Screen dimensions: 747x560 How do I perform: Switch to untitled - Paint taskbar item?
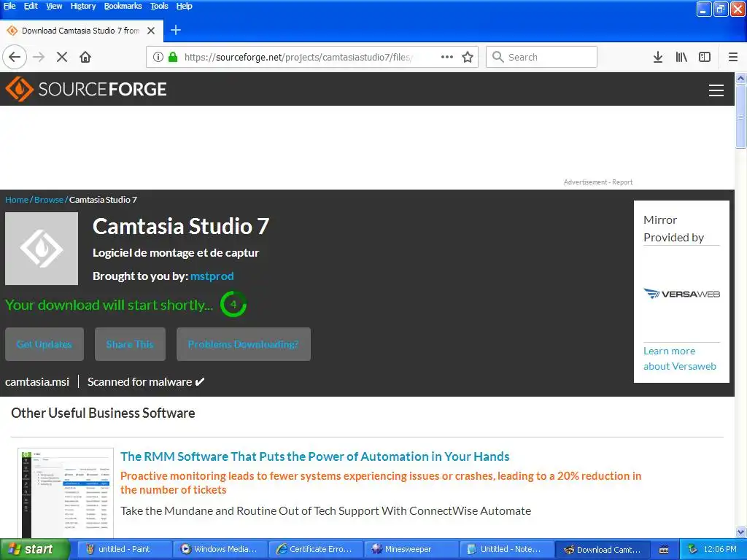coord(124,550)
